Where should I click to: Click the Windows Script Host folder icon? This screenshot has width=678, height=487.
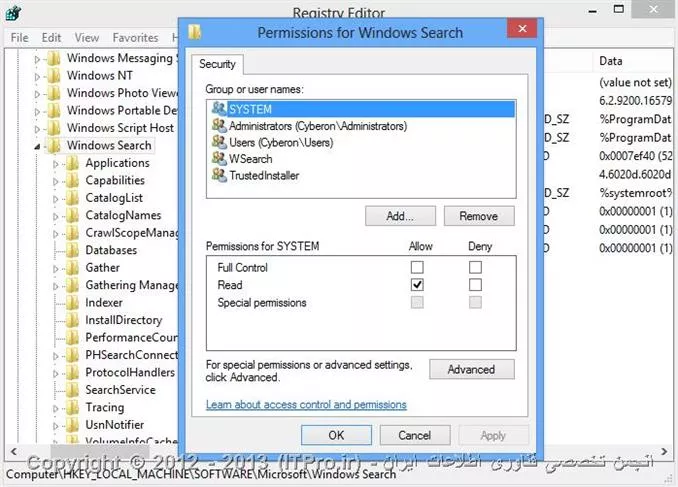pyautogui.click(x=54, y=128)
